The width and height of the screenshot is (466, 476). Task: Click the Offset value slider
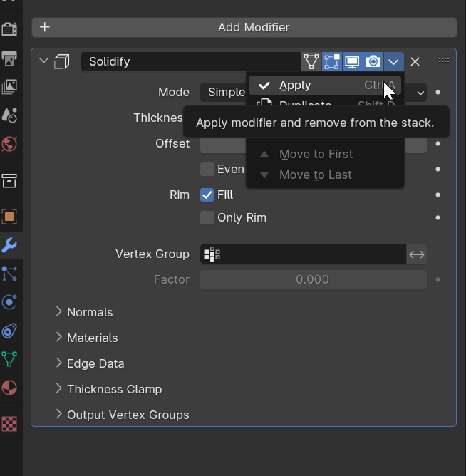(x=314, y=144)
